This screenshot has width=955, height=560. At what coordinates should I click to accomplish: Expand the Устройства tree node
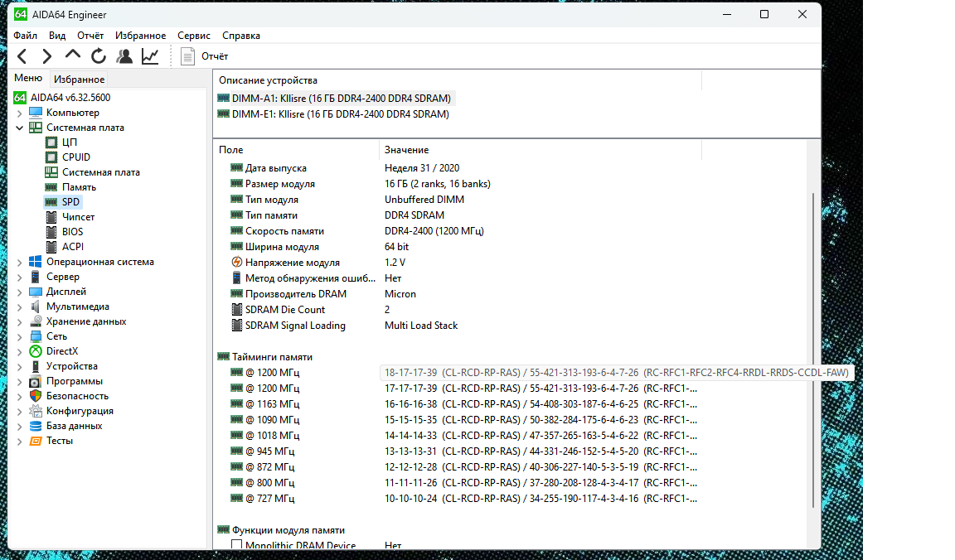pos(20,366)
